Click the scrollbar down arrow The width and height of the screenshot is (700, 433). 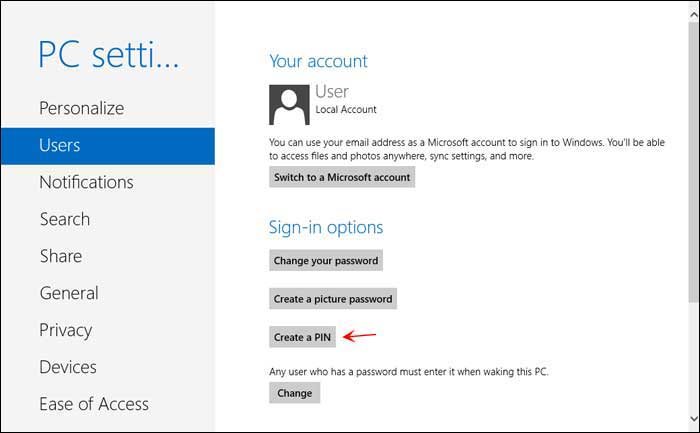[693, 419]
